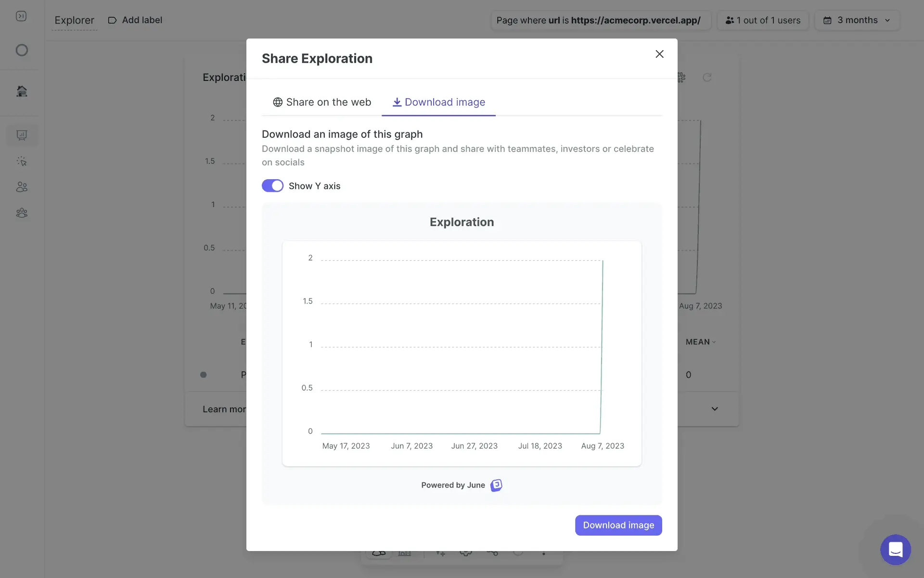The width and height of the screenshot is (924, 578).
Task: Open the home icon in the sidebar
Action: (22, 91)
